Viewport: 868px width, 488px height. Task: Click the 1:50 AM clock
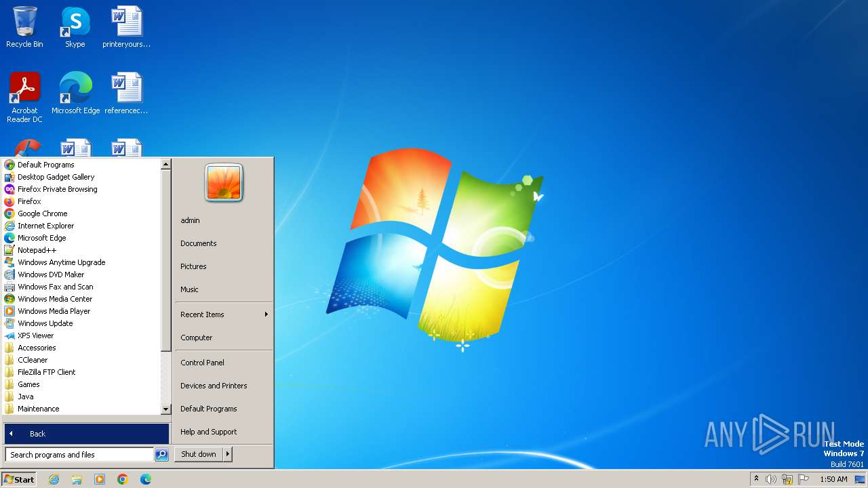pyautogui.click(x=833, y=479)
